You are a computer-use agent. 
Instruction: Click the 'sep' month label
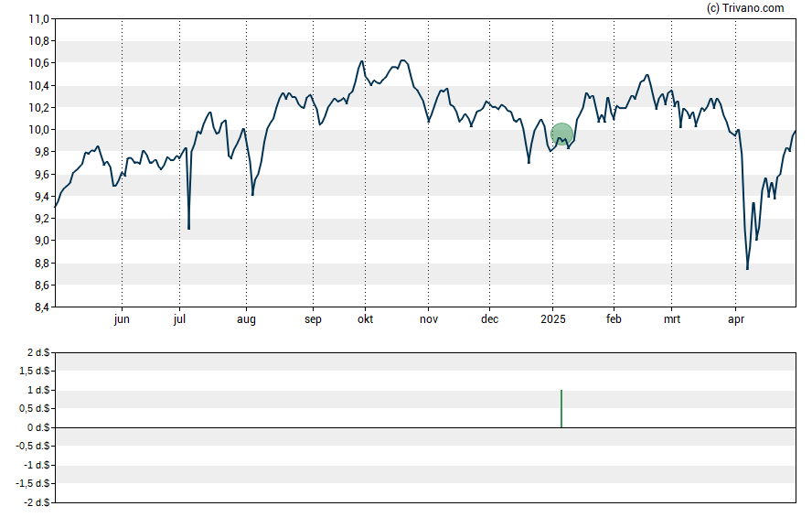click(x=313, y=319)
